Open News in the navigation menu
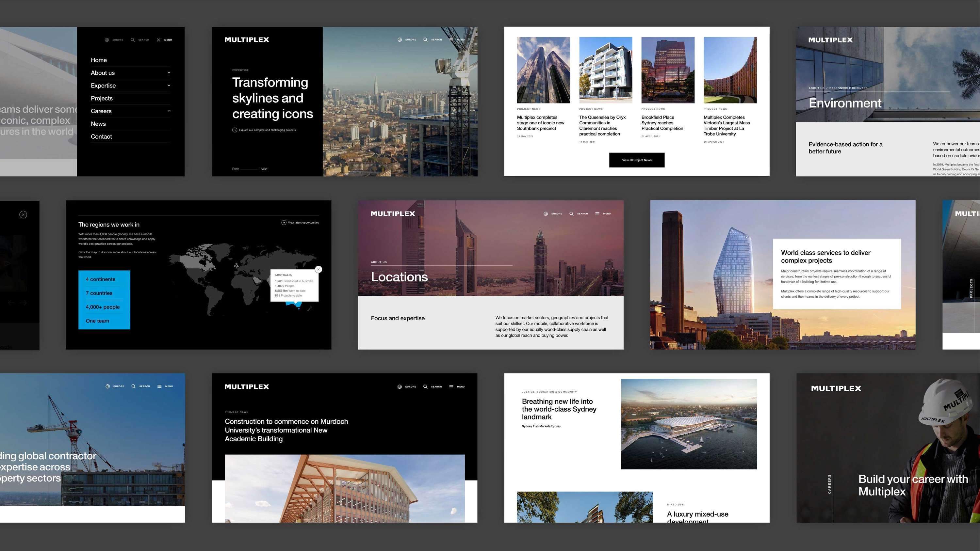980x551 pixels. 98,124
